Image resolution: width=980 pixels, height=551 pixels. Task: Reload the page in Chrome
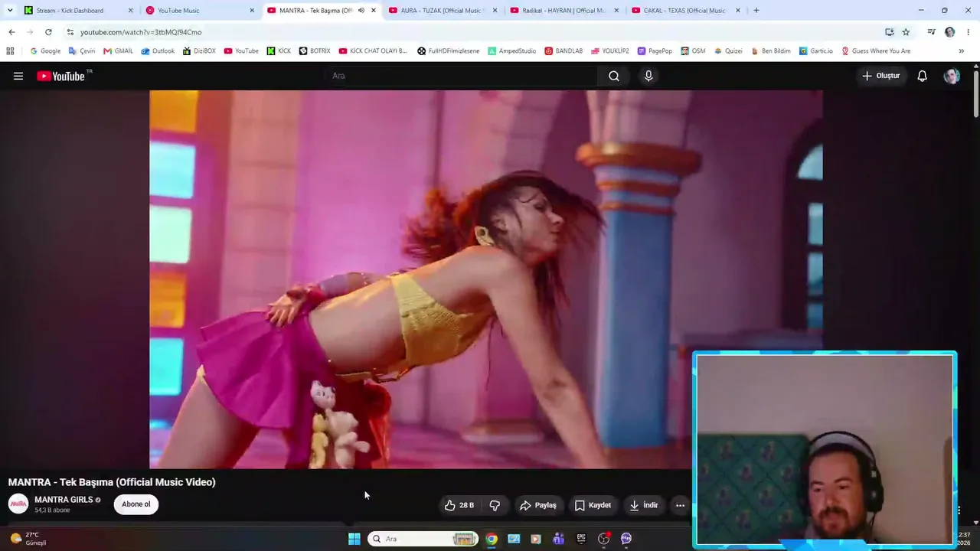48,32
